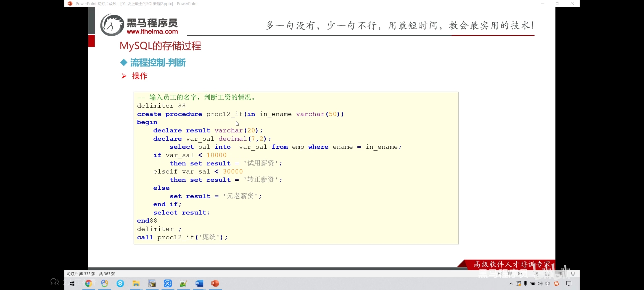The width and height of the screenshot is (644, 290).
Task: Toggle Chinese input mode indicator
Action: tap(547, 284)
